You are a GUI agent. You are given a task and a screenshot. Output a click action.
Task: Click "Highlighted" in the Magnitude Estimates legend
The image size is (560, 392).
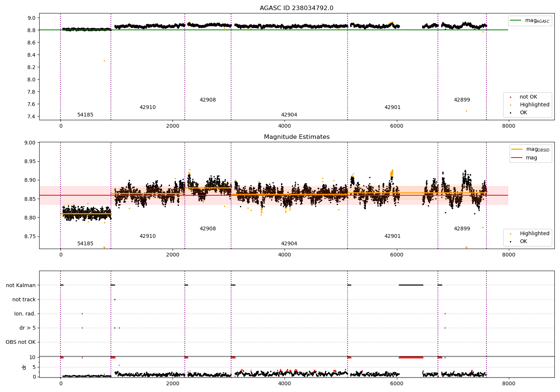click(x=535, y=234)
